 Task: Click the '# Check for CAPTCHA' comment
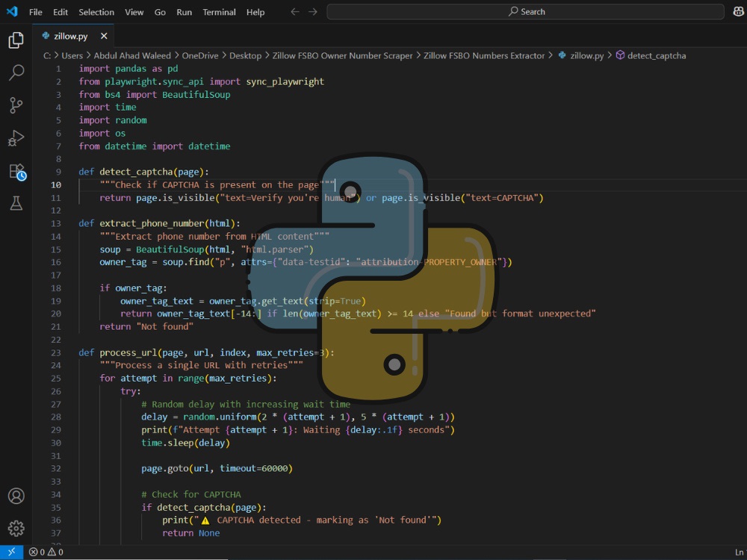click(191, 494)
